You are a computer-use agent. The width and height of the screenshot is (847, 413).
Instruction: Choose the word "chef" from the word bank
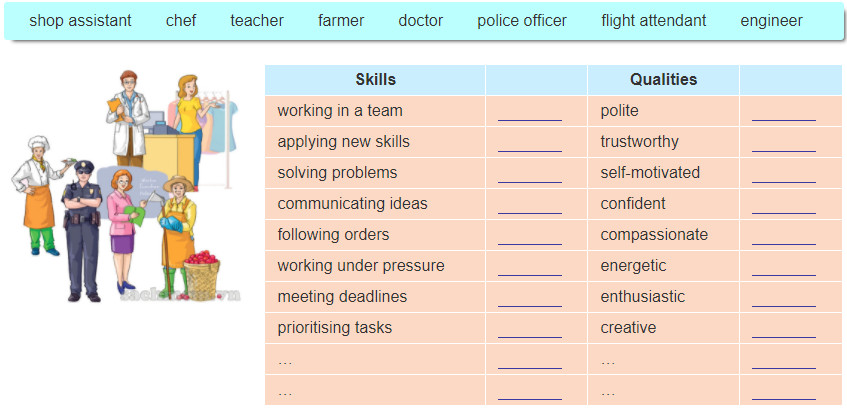181,21
